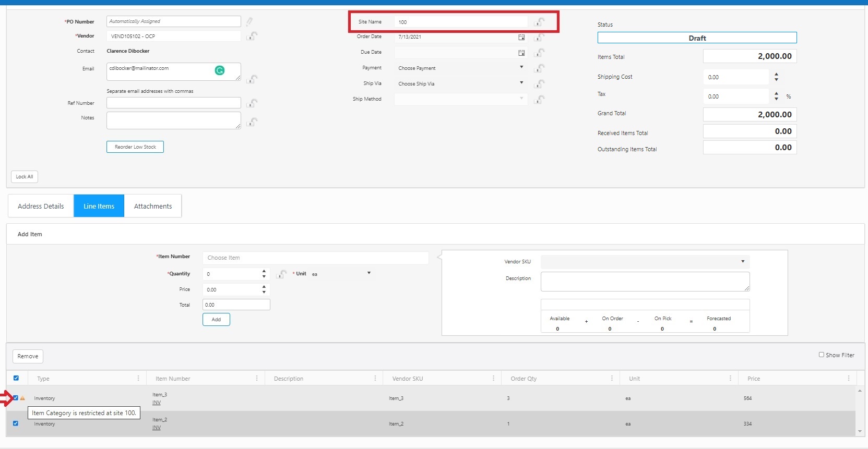Click the lock icon beside Quantity field

point(281,274)
